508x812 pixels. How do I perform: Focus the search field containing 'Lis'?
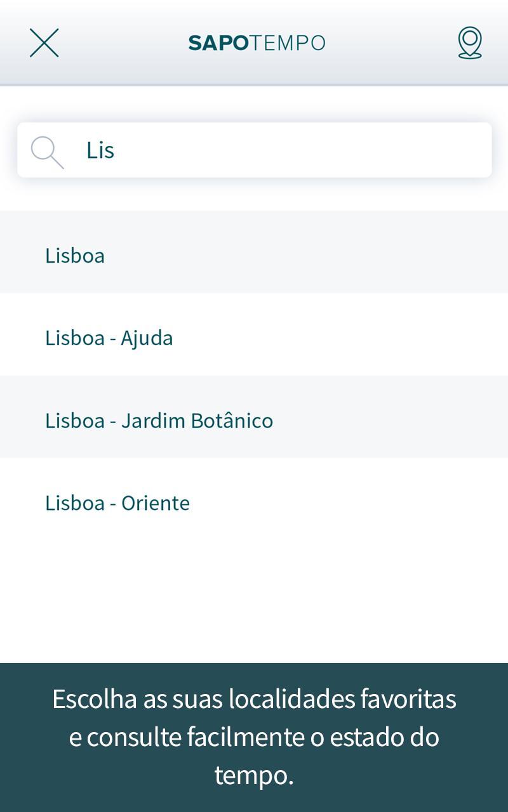pyautogui.click(x=255, y=150)
